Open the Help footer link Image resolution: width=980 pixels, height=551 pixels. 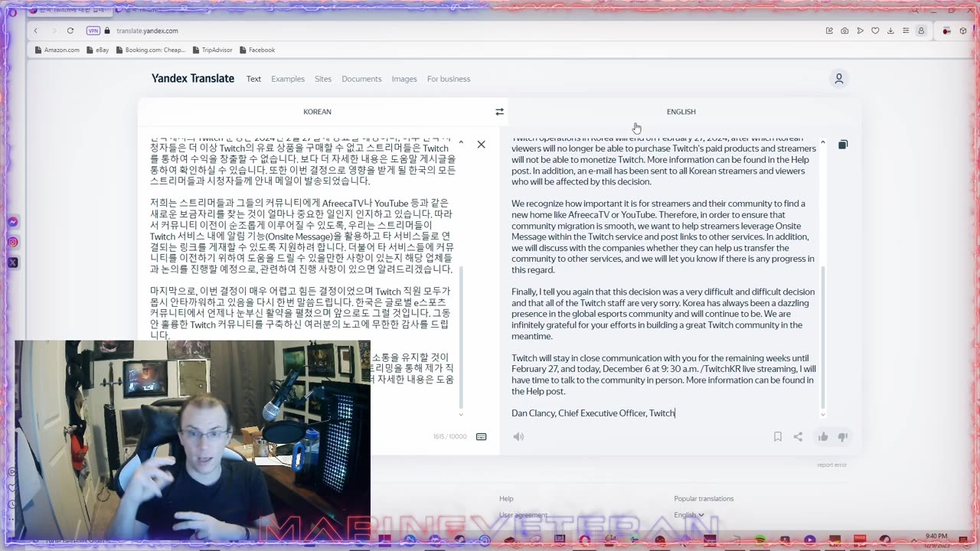[x=506, y=499]
